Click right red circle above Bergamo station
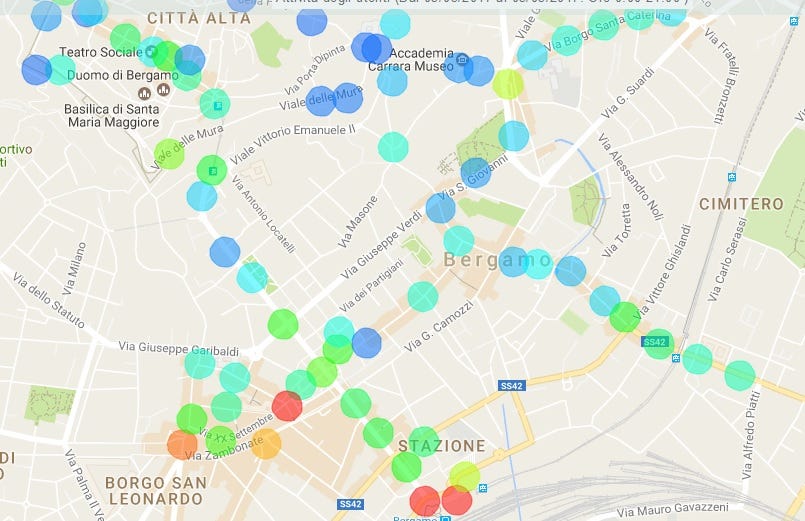805x521 pixels. click(456, 499)
